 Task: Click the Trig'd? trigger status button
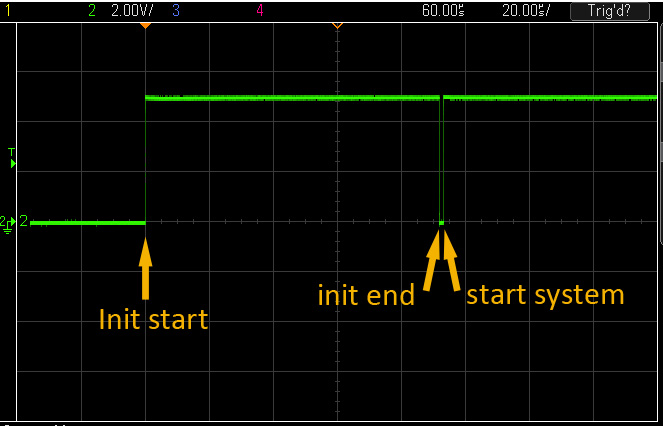point(610,10)
